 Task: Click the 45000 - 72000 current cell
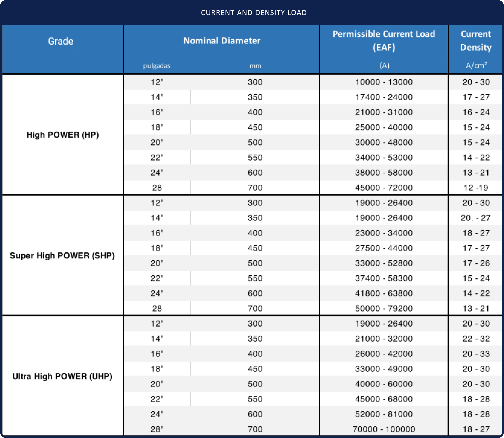[x=384, y=188]
